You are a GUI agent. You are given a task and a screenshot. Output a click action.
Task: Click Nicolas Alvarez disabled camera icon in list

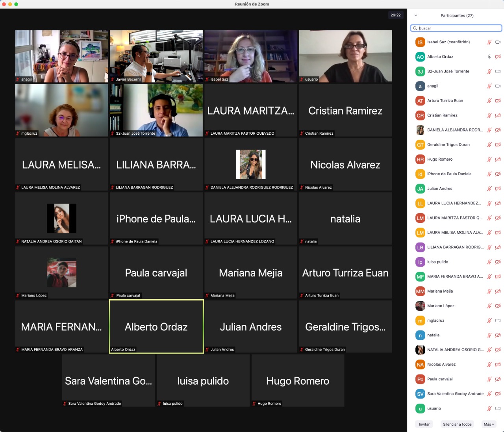point(498,365)
